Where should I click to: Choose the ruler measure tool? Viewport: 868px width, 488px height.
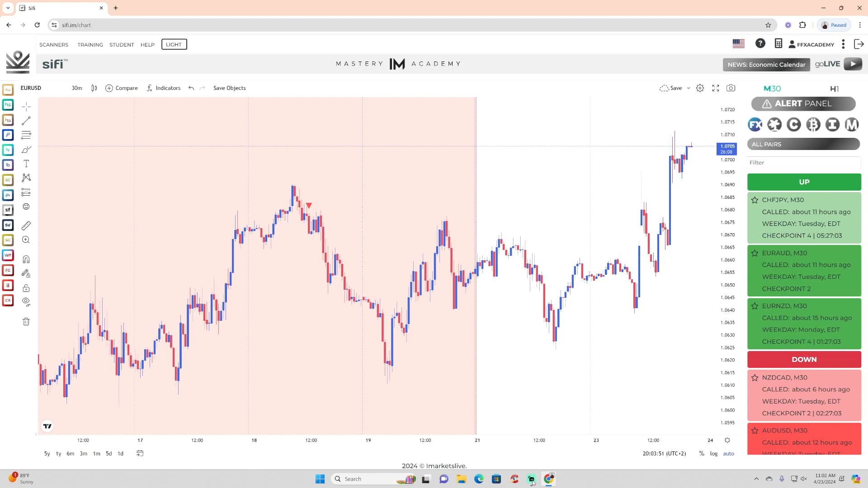click(26, 225)
